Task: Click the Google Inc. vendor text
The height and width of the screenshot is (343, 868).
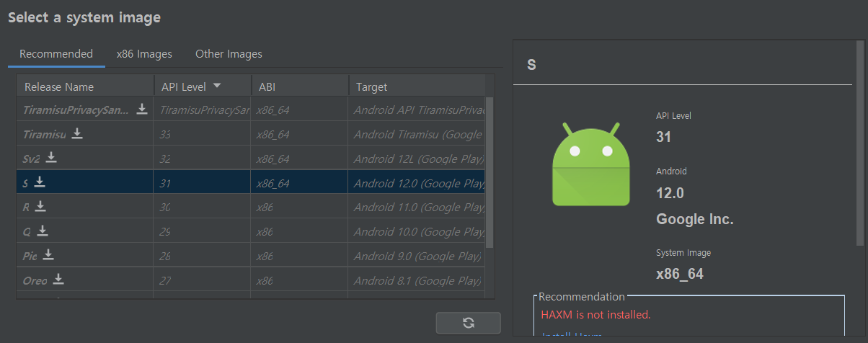Action: [x=694, y=220]
